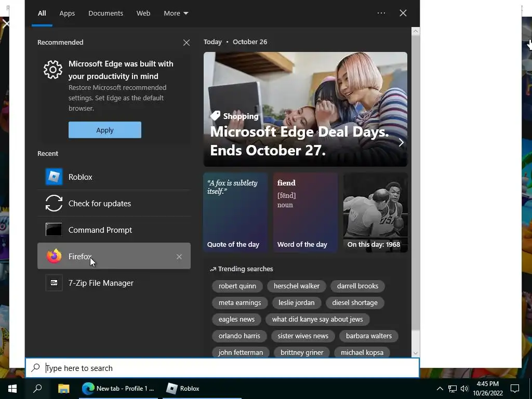The width and height of the screenshot is (532, 399).
Task: Click the results panel scrollbar thumb
Action: (x=415, y=181)
